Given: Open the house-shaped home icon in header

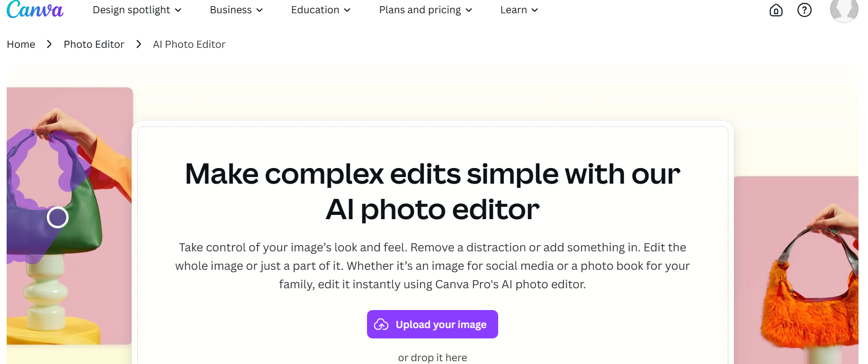Looking at the screenshot, I should [x=776, y=10].
